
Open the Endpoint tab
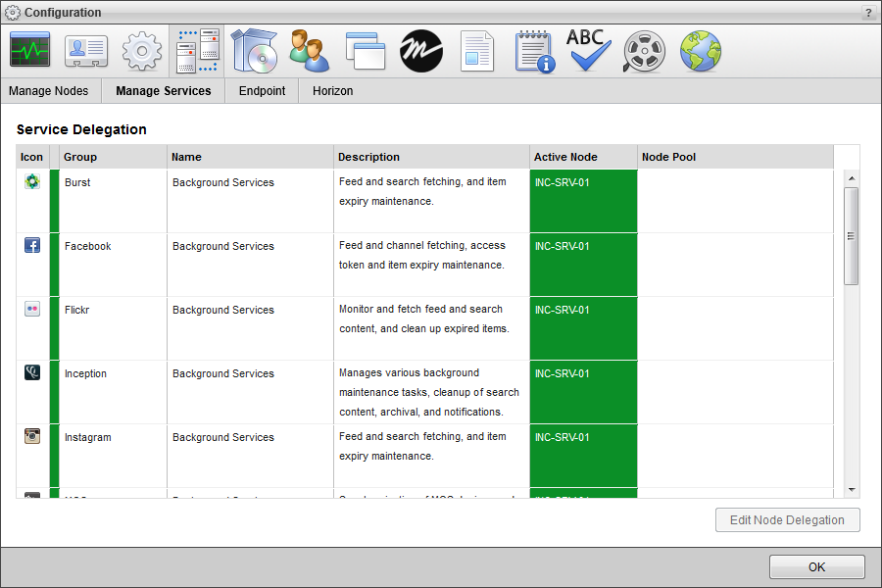(262, 90)
